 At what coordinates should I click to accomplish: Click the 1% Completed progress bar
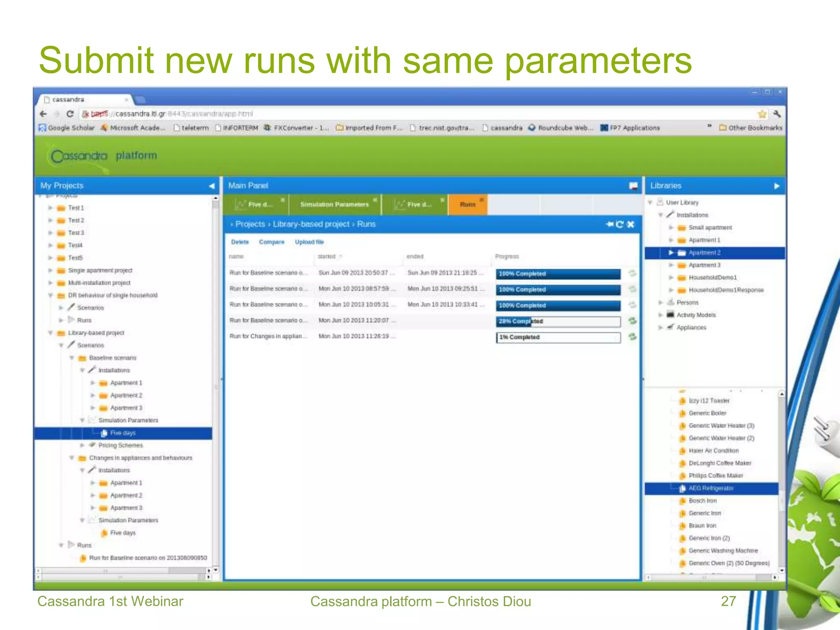[x=558, y=337]
